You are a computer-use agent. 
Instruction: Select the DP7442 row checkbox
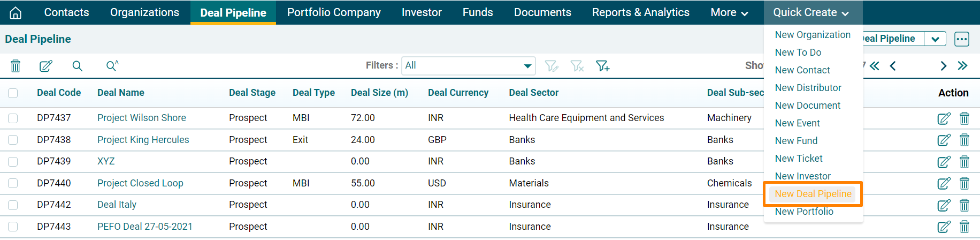click(x=13, y=205)
